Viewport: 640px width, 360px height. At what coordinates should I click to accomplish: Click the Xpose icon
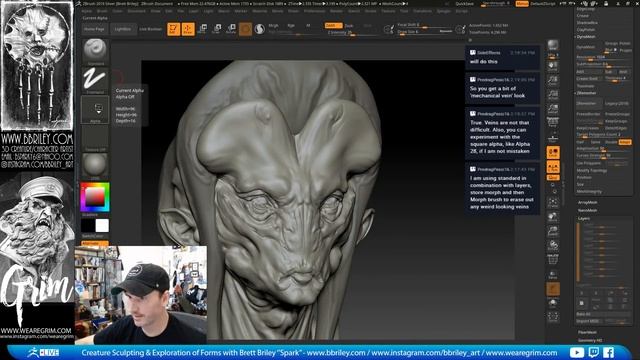pos(553,316)
